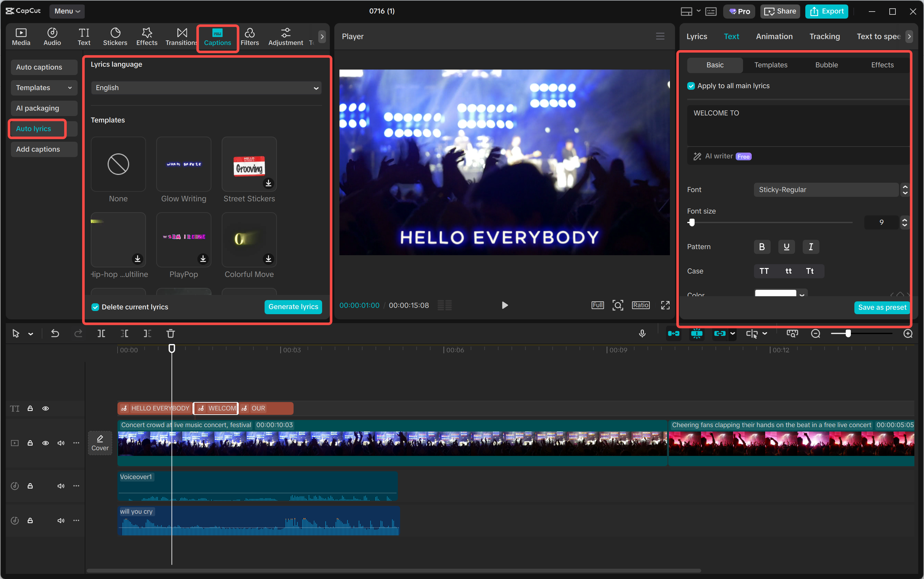924x579 pixels.
Task: Toggle bold text pattern
Action: click(x=762, y=247)
